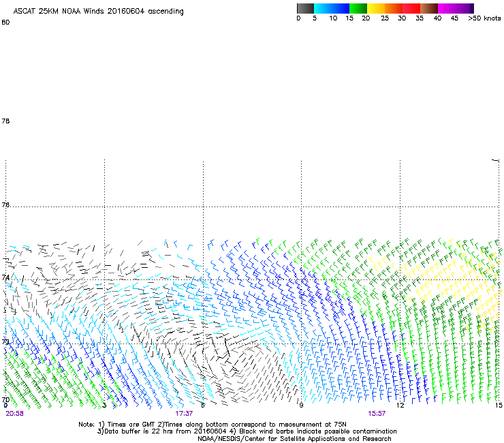This screenshot has height=443, width=504.
Task: Click the ">50 knots" legend label
Action: coord(484,18)
